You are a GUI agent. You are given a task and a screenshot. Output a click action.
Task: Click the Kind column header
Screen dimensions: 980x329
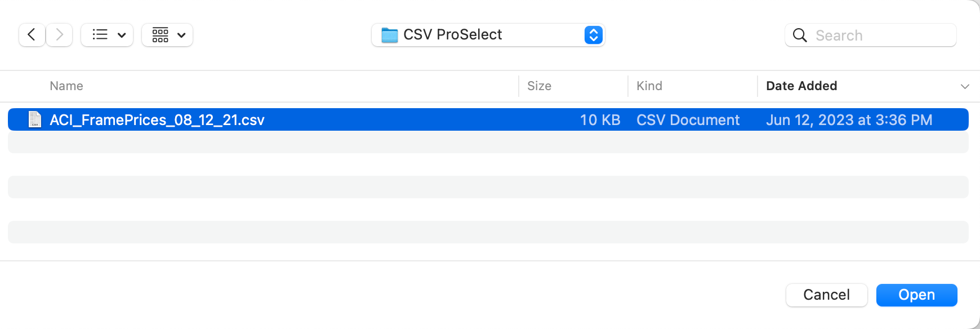click(649, 86)
